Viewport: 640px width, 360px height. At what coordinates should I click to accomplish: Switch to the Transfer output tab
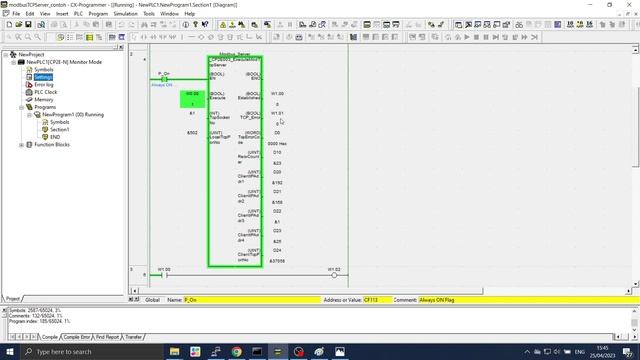point(133,337)
